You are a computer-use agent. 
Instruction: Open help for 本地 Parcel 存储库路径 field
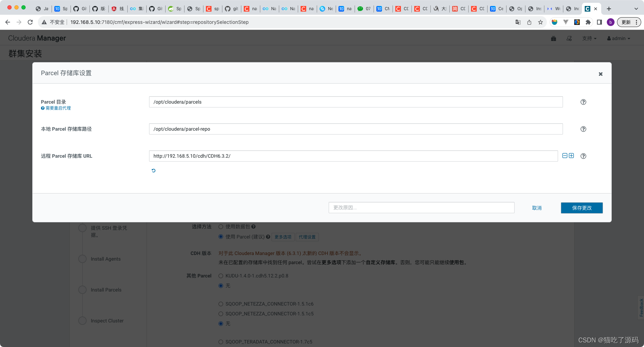coord(583,129)
